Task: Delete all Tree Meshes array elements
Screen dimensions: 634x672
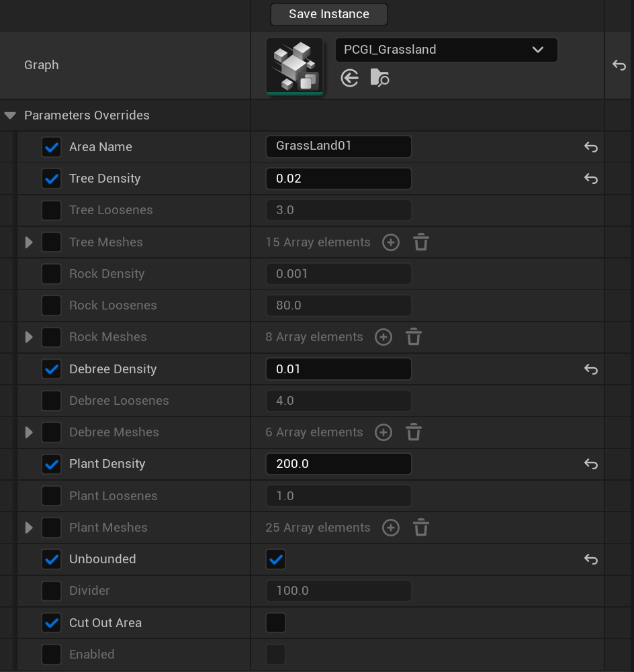Action: tap(421, 242)
